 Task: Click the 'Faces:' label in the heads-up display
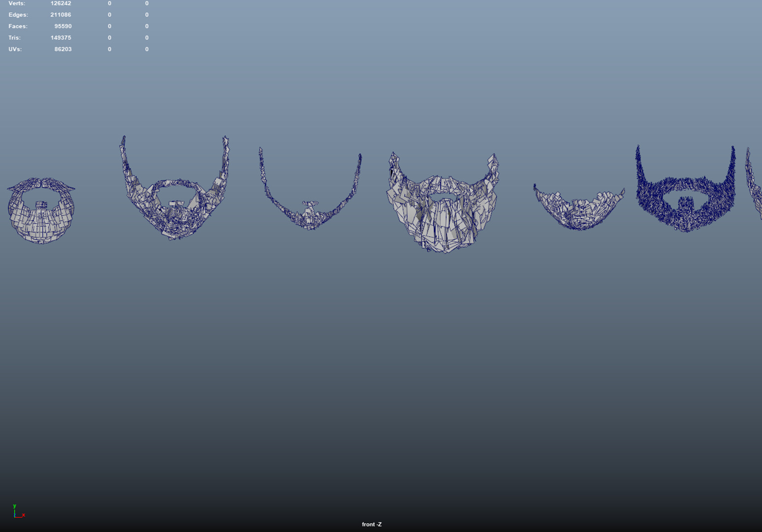pos(18,26)
